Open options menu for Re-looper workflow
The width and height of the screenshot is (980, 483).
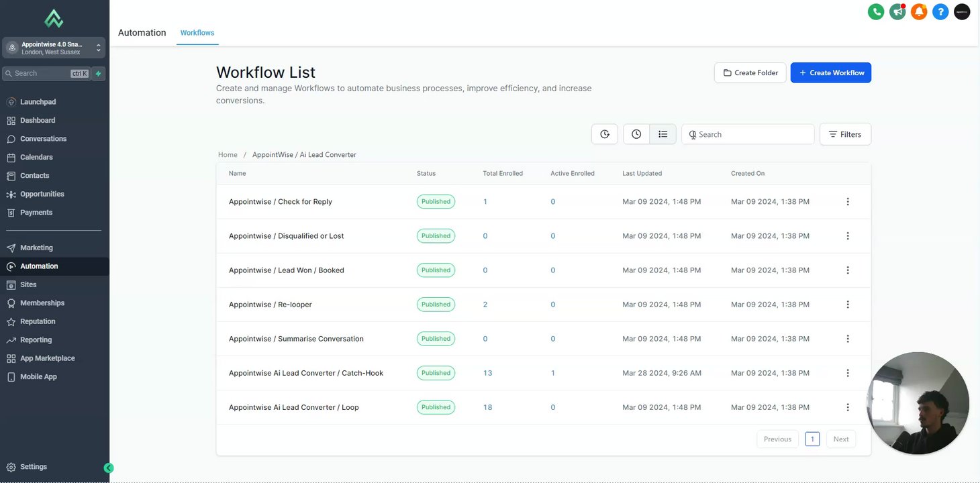(848, 305)
